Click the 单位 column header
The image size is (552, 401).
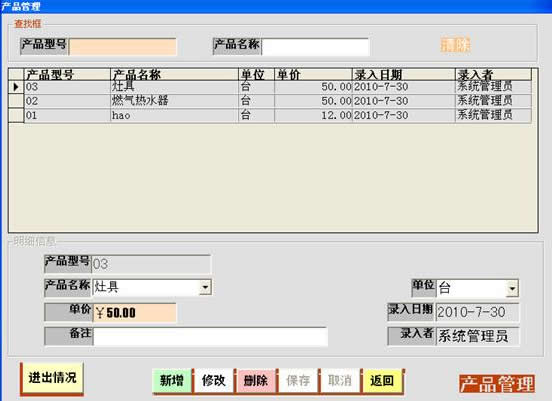(257, 74)
